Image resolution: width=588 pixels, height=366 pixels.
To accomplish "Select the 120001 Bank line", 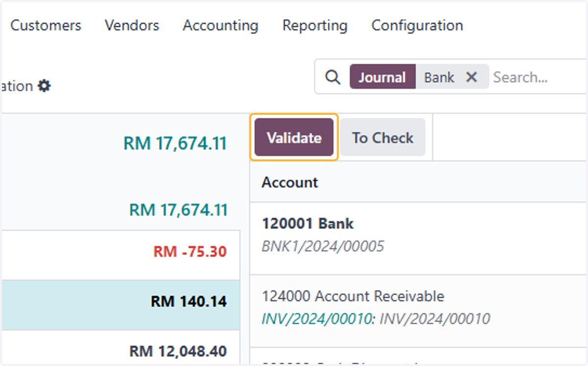I will click(x=418, y=238).
